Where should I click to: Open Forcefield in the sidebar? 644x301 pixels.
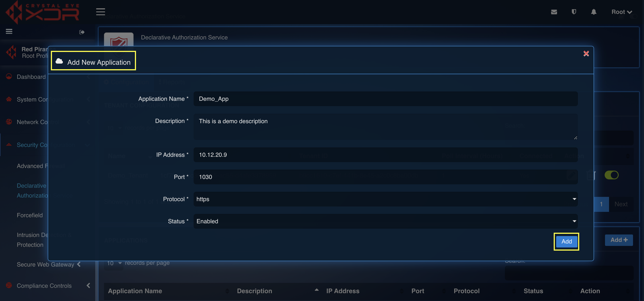pos(30,215)
